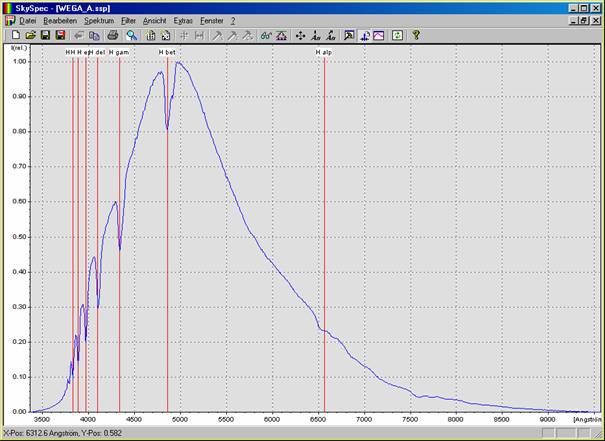Click the green refresh icon

[397, 35]
